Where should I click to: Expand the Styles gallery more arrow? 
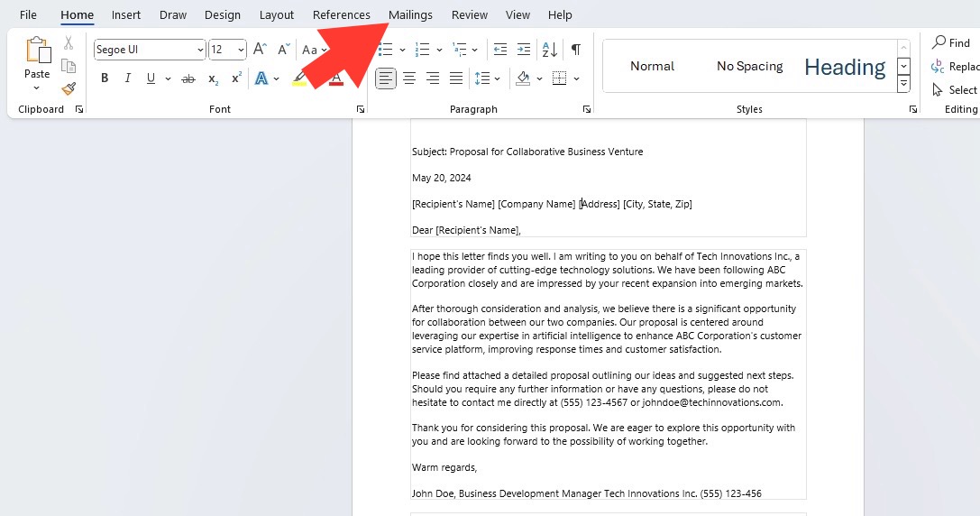point(903,83)
